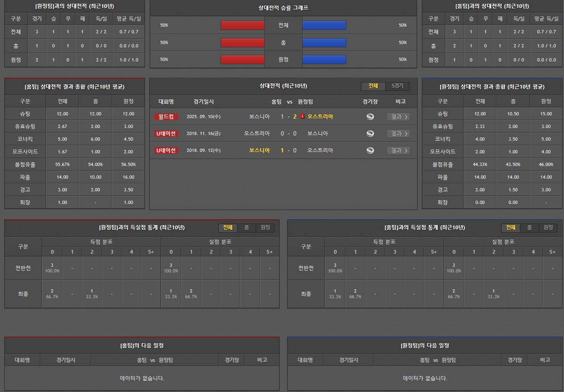Click stadium icon for 2025. 09. 10 match
The image size is (564, 392).
pos(370,117)
